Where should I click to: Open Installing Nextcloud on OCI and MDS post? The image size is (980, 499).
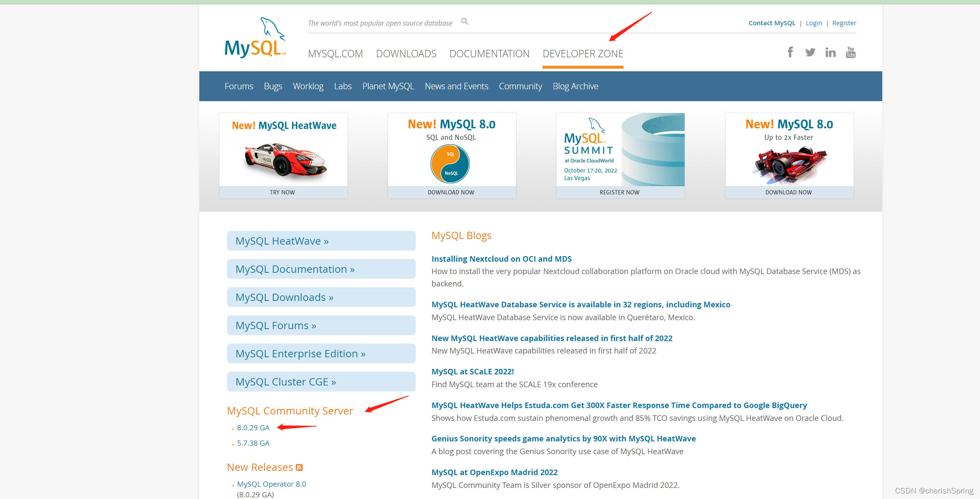coord(502,259)
